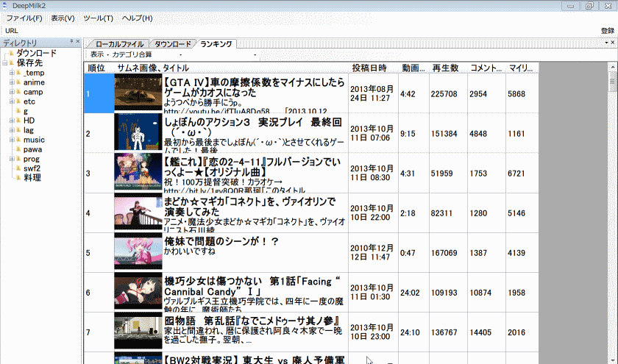Click into the URL input field

point(308,30)
